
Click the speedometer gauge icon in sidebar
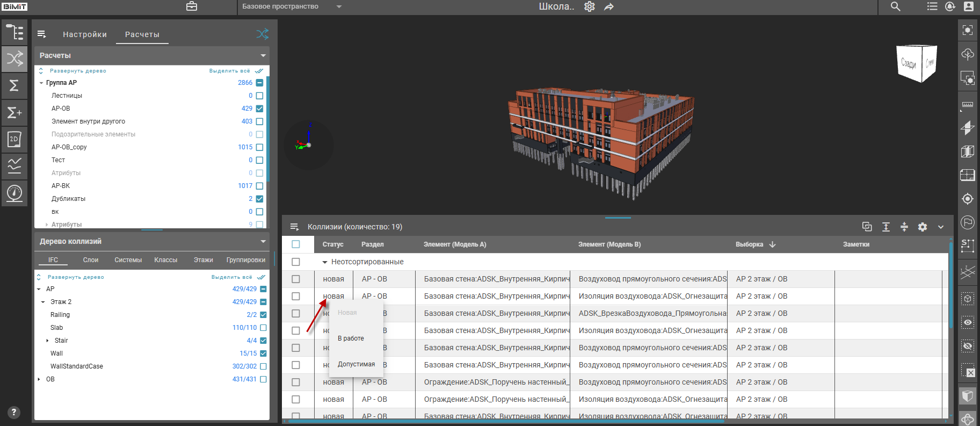[x=14, y=193]
